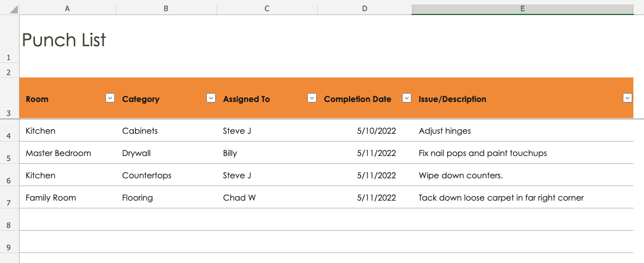This screenshot has width=644, height=263.
Task: Select column B header
Action: pos(166,8)
